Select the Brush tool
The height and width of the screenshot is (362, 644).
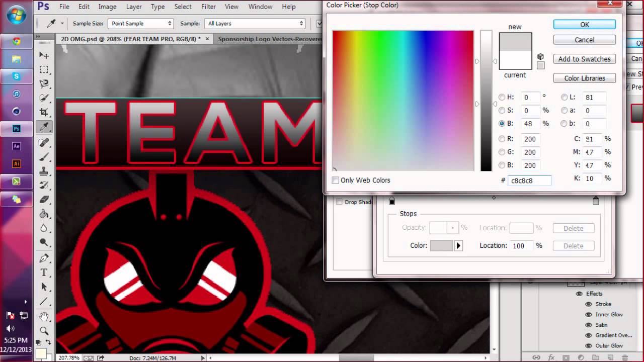(x=44, y=157)
